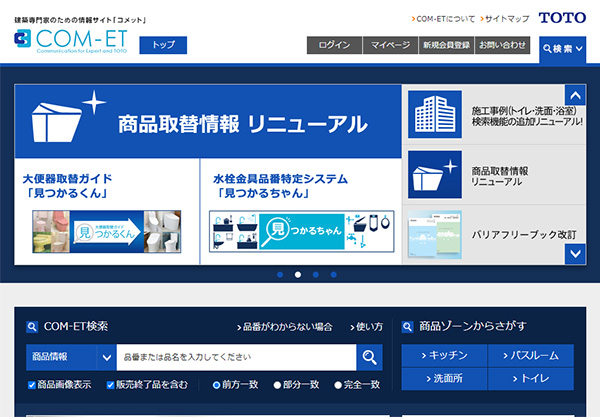Expand the 検索 dropdown in header
Image resolution: width=600 pixels, height=417 pixels.
click(x=562, y=48)
